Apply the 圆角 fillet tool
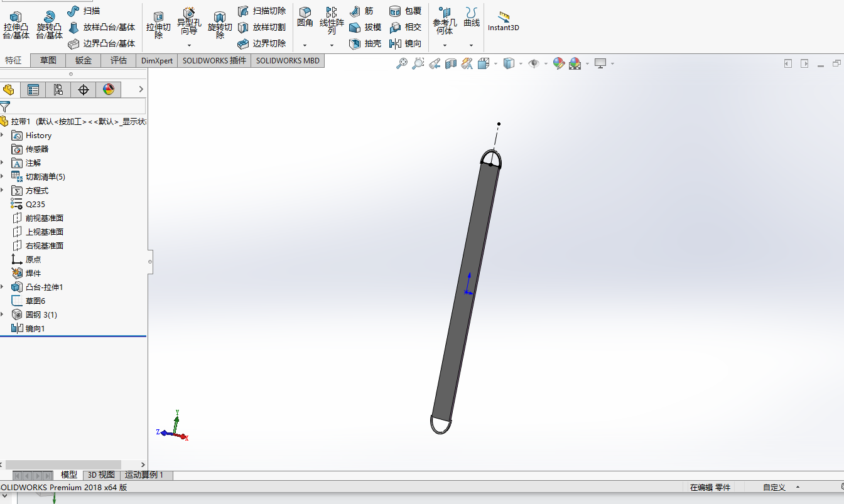Screen dimensions: 844x504 click(x=305, y=18)
